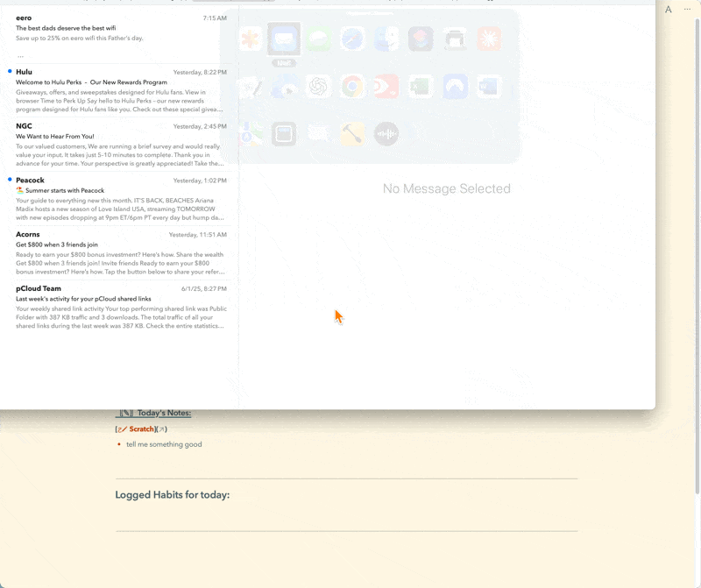Screen dimensions: 701x588
Task: Switch to Word in the app switcher
Action: coord(489,86)
